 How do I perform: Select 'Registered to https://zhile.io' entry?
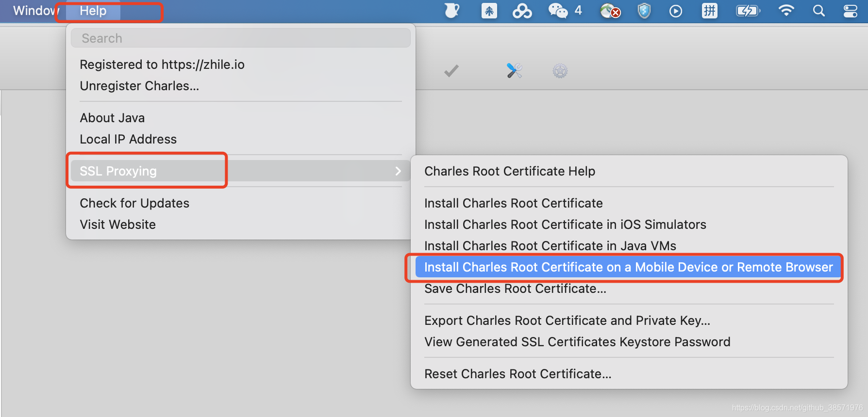pyautogui.click(x=162, y=64)
